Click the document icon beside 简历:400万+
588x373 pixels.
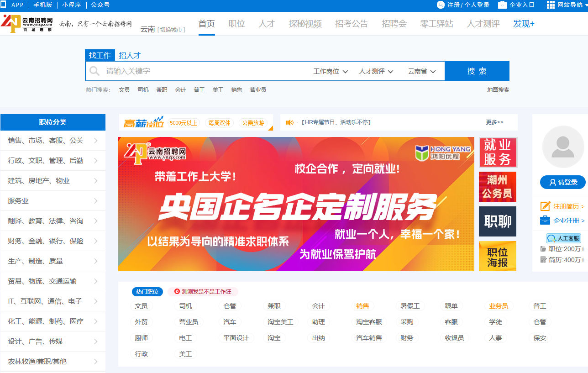pos(543,259)
